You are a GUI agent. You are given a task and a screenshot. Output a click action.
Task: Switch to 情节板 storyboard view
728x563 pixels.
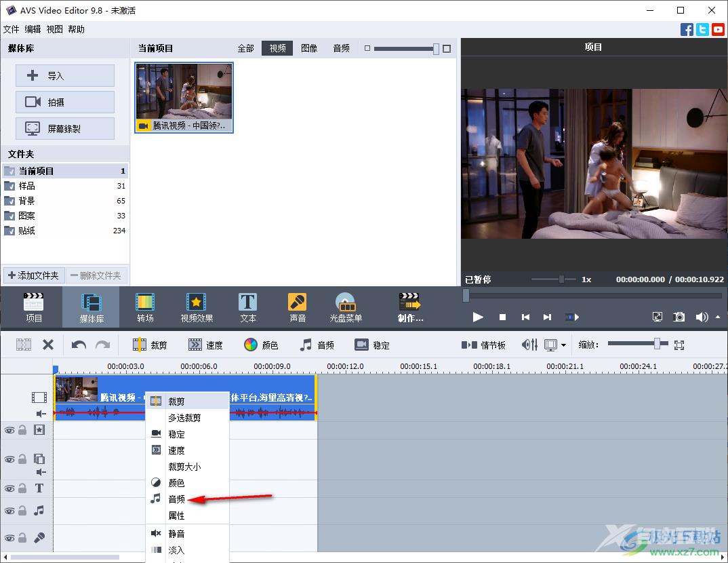point(483,345)
